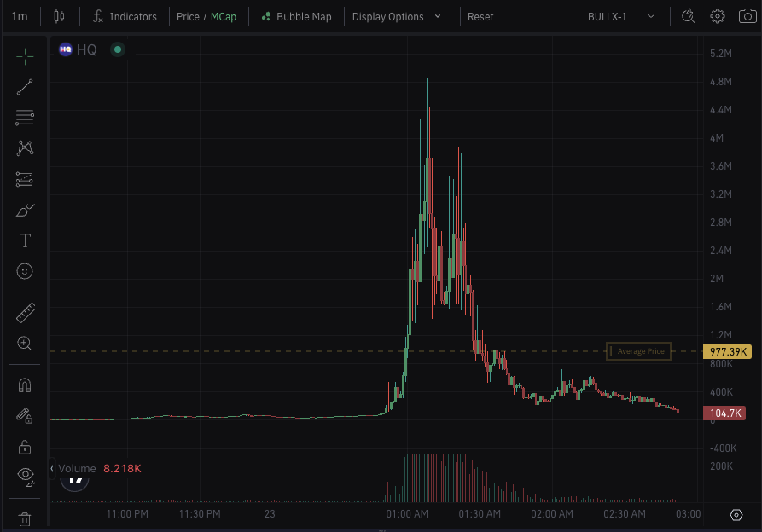762x532 pixels.
Task: Open the quick search icon
Action: [x=688, y=16]
